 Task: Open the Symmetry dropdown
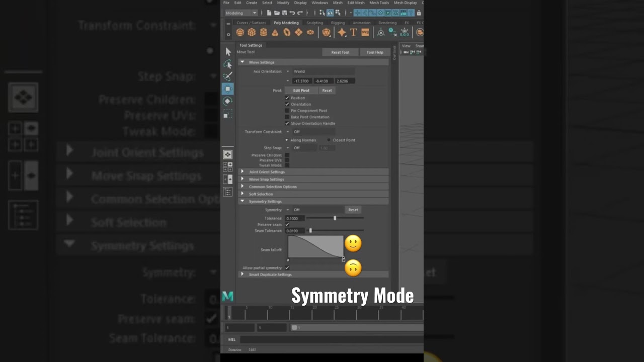[x=314, y=210]
